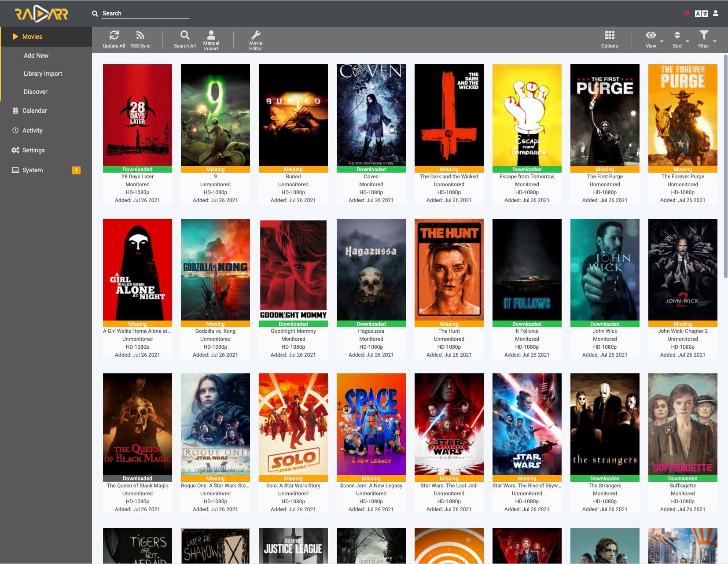The image size is (728, 564).
Task: Click the 'Coven' title text
Action: [371, 177]
